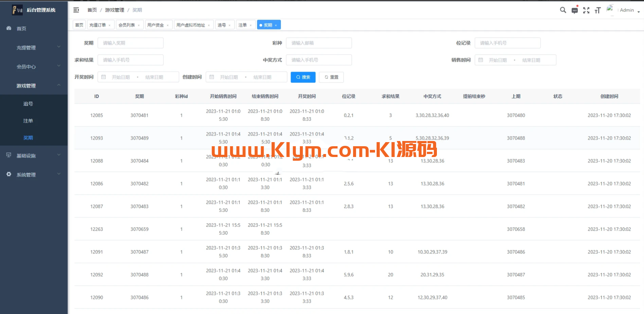This screenshot has height=314, width=644.
Task: Click the 求和结果 column header
Action: [390, 96]
